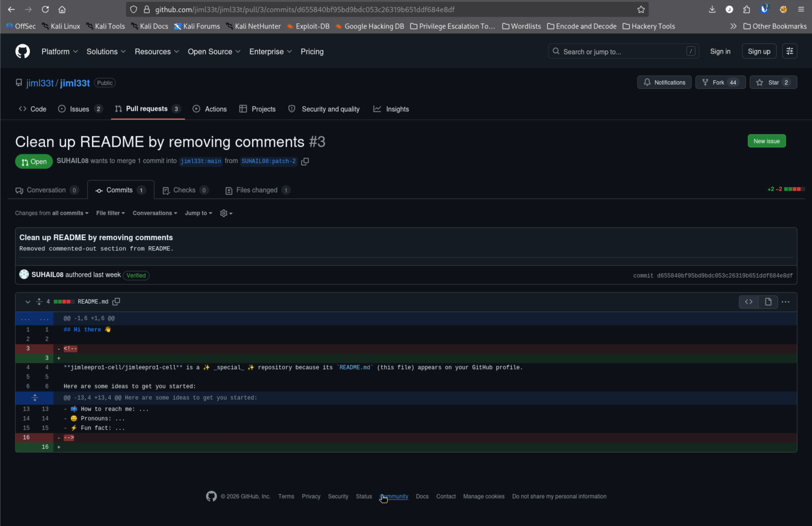Open the Pricing link
The image size is (812, 526).
pyautogui.click(x=312, y=52)
